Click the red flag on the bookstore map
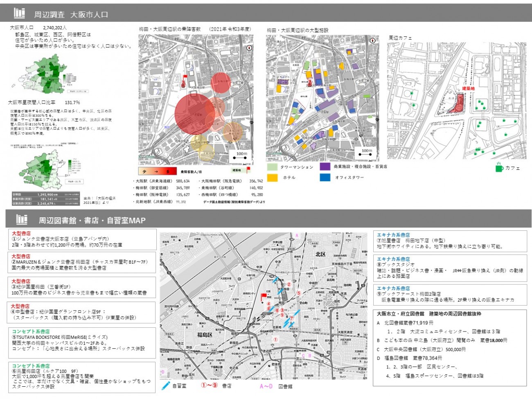Viewport: 532px width, 399px height. (264, 296)
